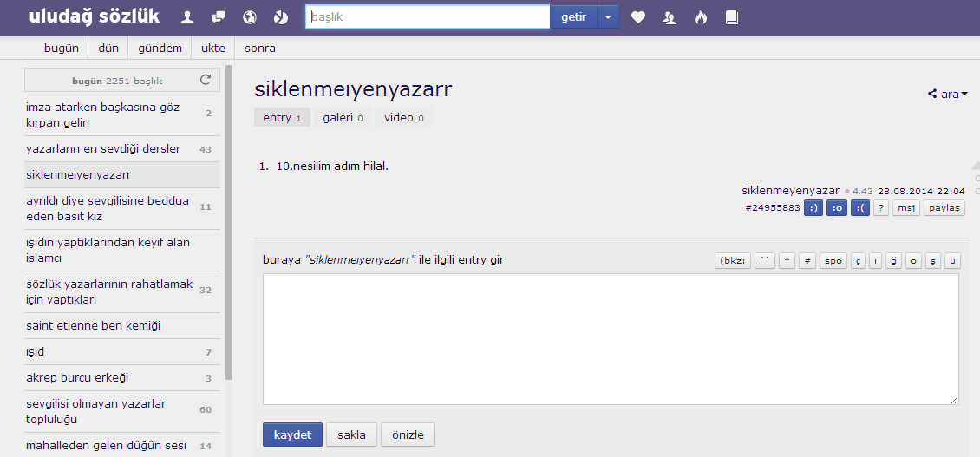Image resolution: width=980 pixels, height=457 pixels.
Task: Open favorites heart icon in header
Action: 637,17
